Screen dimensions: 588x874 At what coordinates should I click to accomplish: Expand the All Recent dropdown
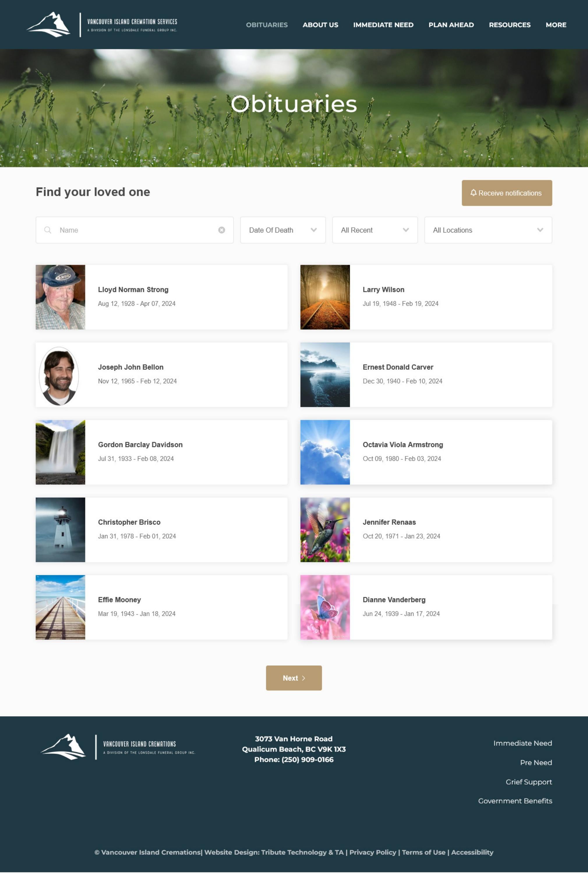pos(375,230)
